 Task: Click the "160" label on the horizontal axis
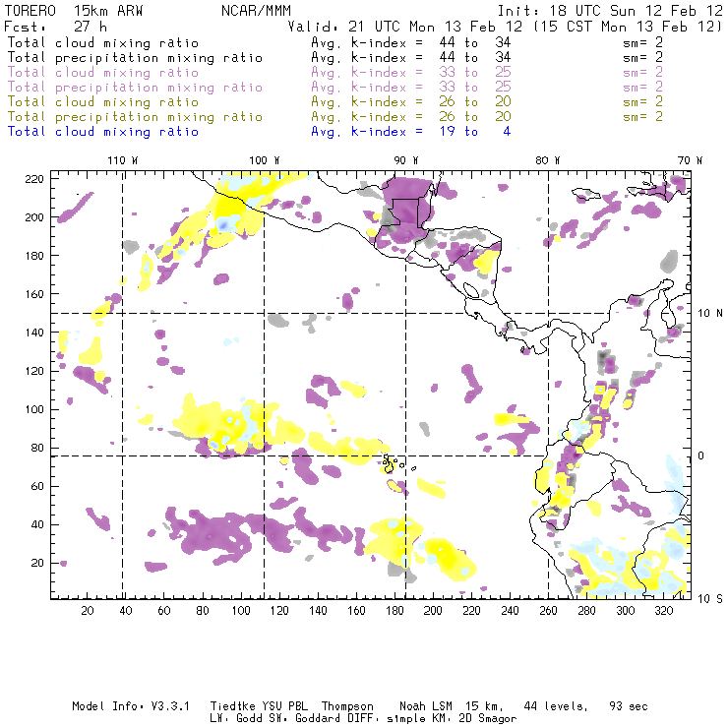tap(356, 611)
